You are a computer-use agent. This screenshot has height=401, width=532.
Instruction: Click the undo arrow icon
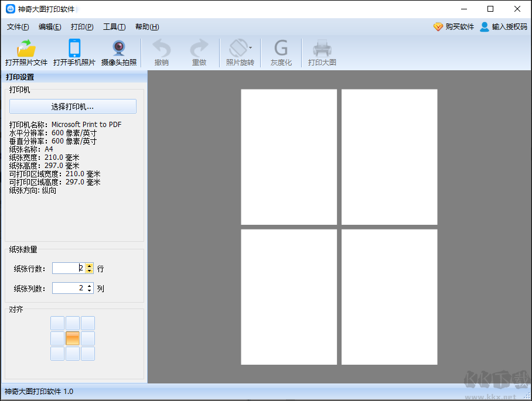tap(162, 48)
